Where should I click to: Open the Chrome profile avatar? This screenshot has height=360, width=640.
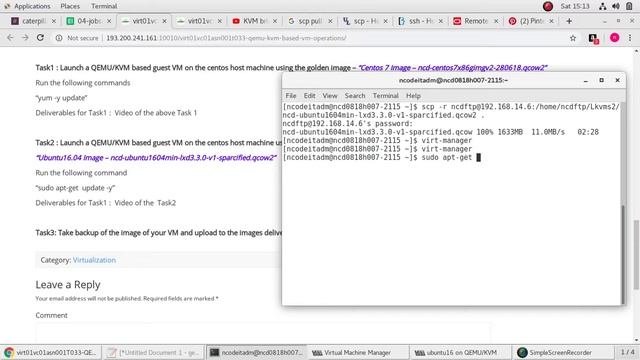615,38
